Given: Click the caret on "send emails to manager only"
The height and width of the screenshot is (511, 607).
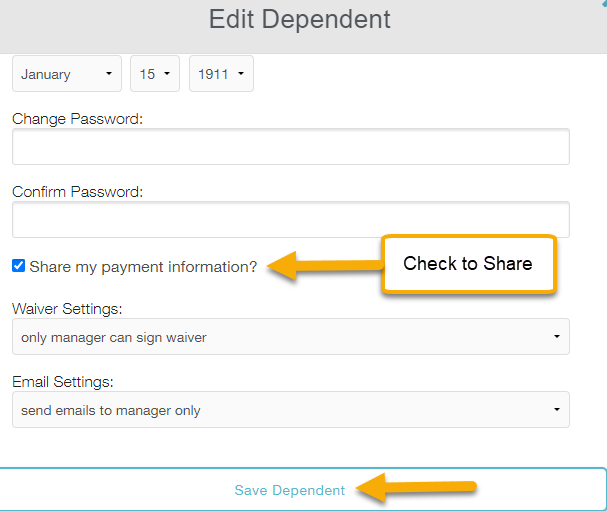Looking at the screenshot, I should (556, 411).
